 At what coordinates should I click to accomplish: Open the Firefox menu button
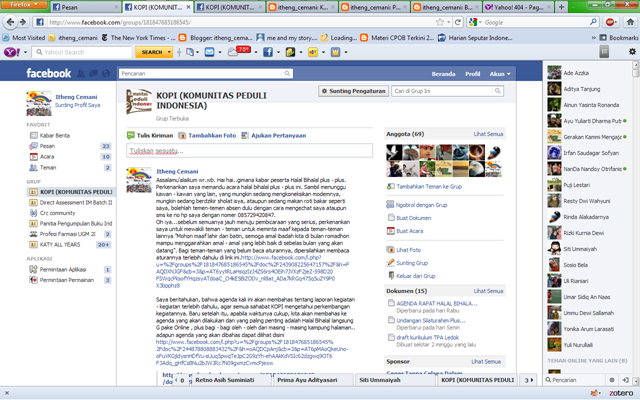(23, 4)
